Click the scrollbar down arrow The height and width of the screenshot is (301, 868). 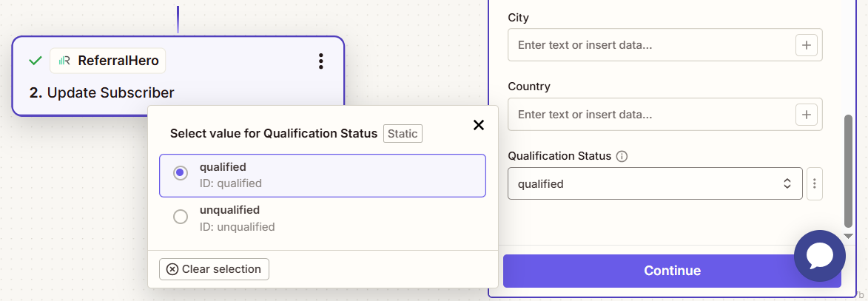[848, 235]
